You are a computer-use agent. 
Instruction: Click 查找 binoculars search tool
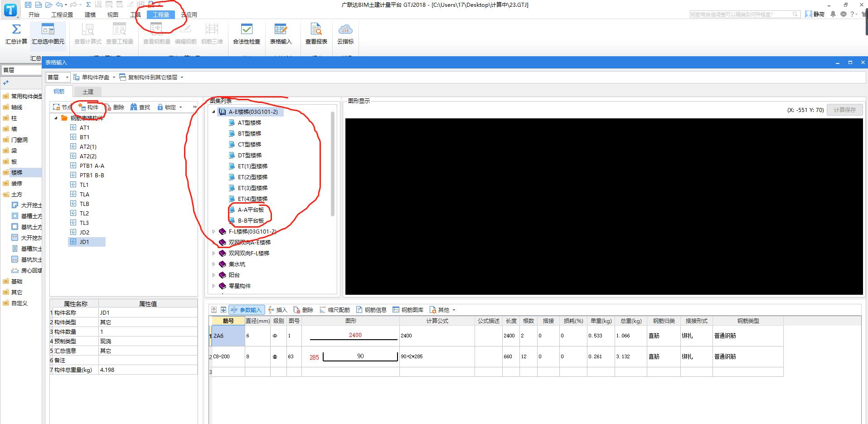click(140, 107)
